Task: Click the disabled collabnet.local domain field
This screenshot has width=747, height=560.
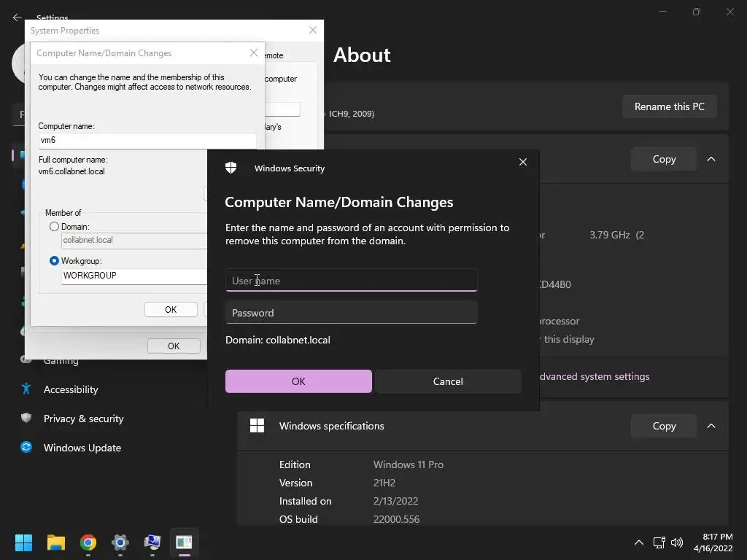Action: coord(134,241)
